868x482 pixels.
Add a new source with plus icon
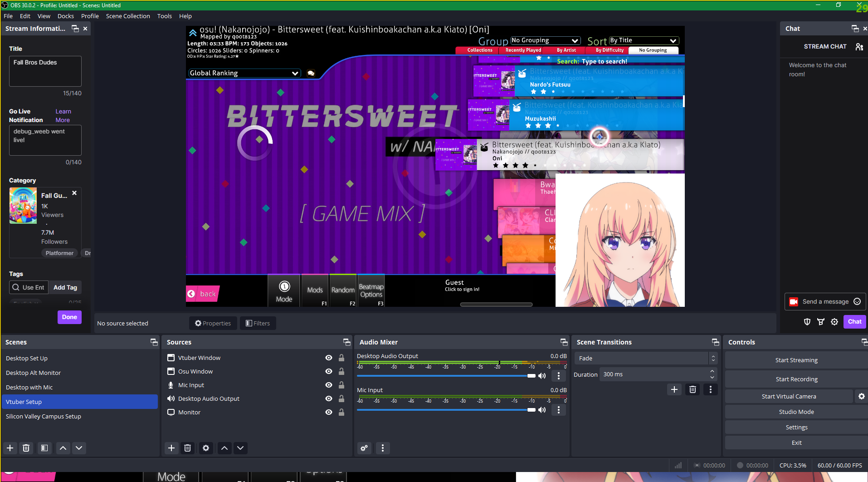tap(171, 448)
